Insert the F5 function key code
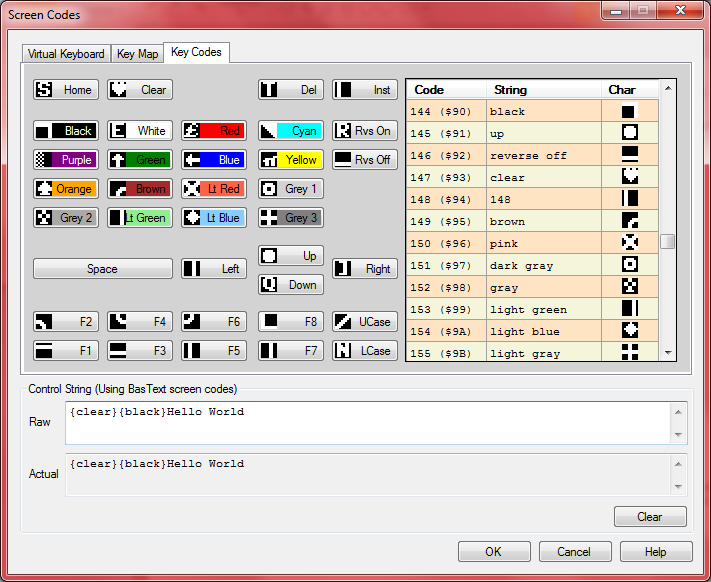This screenshot has width=711, height=582. [x=214, y=350]
